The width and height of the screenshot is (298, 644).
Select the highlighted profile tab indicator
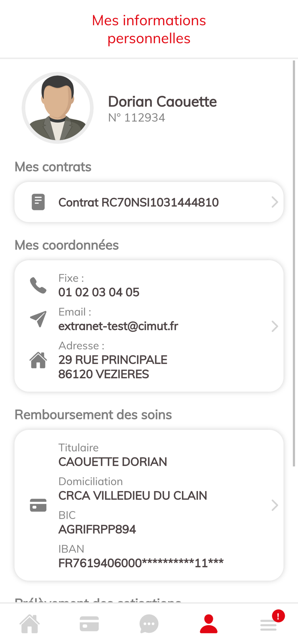[x=208, y=623]
